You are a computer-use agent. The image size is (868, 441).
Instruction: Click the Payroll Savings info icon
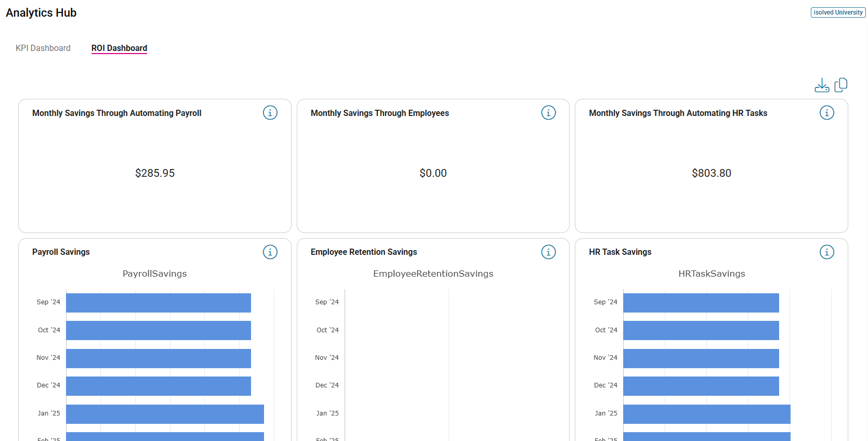click(270, 252)
